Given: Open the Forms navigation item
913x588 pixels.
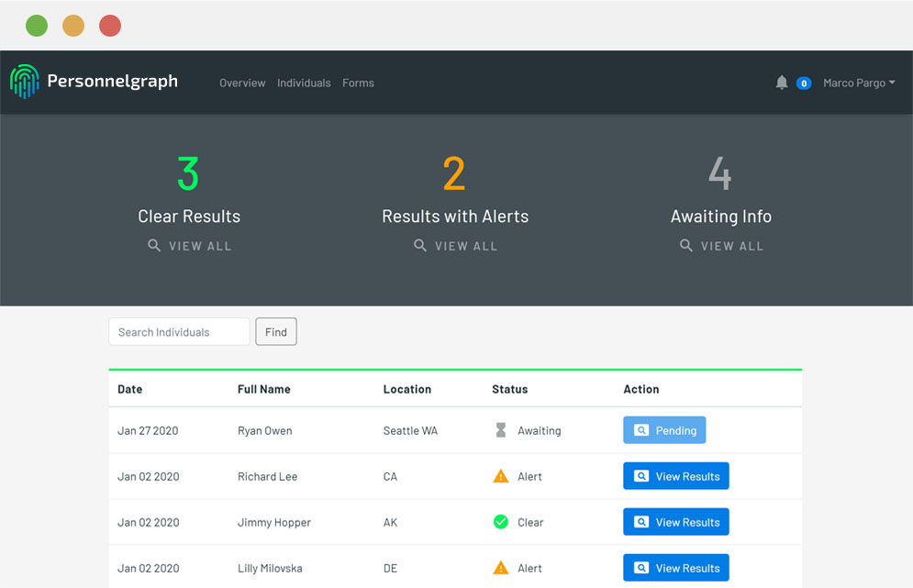Looking at the screenshot, I should pyautogui.click(x=358, y=83).
